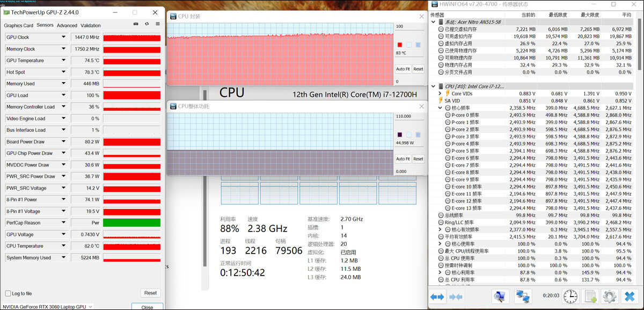Open the Validation tab
The width and height of the screenshot is (644, 310).
point(91,25)
